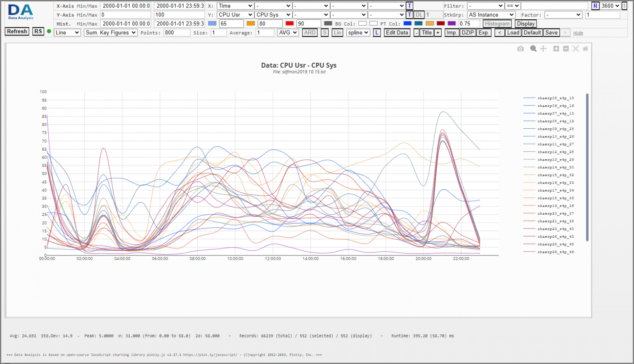Click the autoscale icon on the chart toolbar
Screen dimensions: 634x364
coord(576,48)
